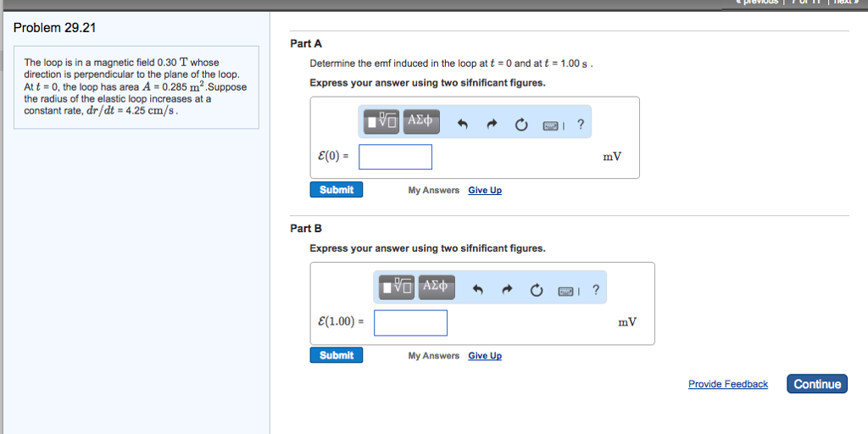The height and width of the screenshot is (434, 868).
Task: Open Greek symbols palette in Part A
Action: pyautogui.click(x=422, y=122)
